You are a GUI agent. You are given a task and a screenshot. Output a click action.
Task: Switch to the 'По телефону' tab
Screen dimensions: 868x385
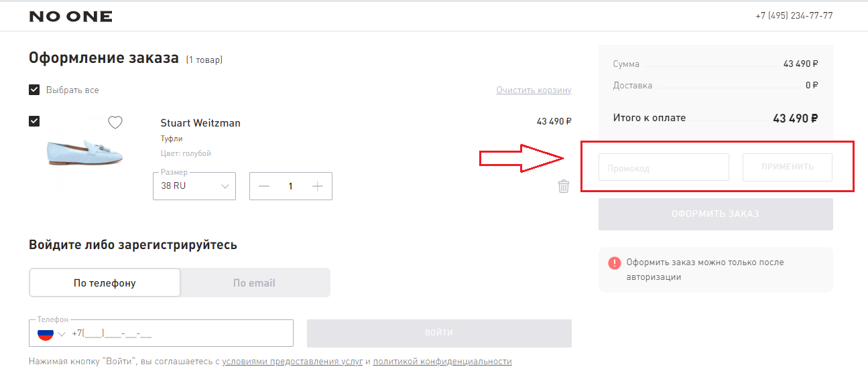[105, 283]
